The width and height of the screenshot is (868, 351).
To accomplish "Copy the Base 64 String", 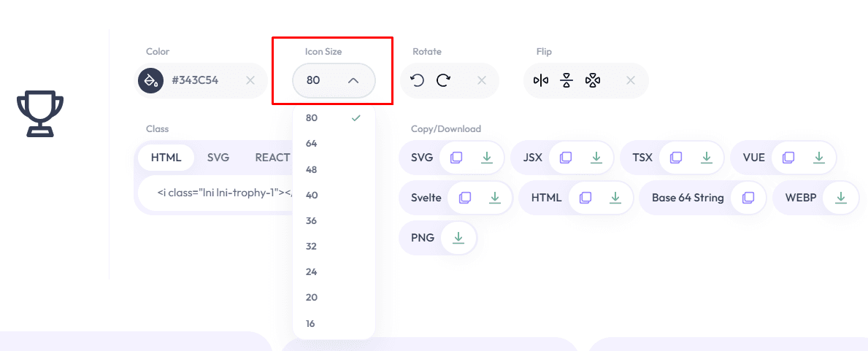I will pos(748,198).
